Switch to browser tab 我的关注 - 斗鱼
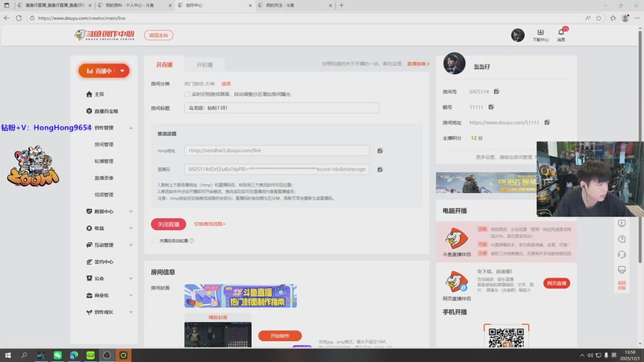Screen dimensions: 644x362 [x=295, y=6]
